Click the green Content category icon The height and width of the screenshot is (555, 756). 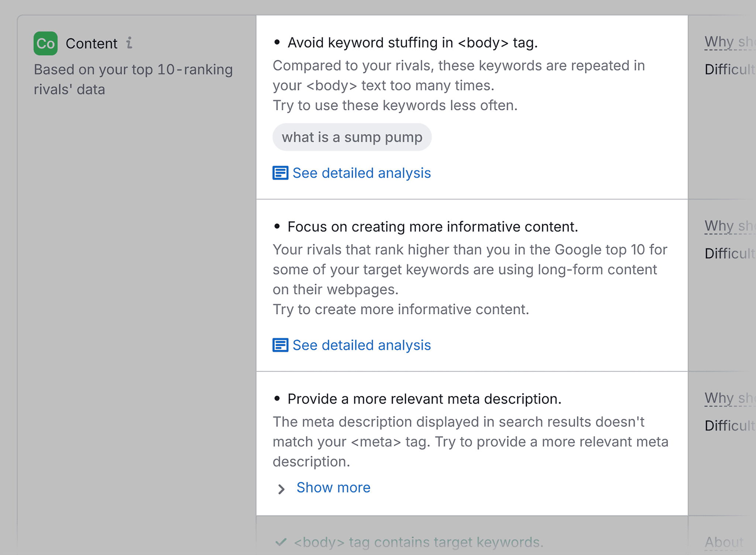[45, 43]
